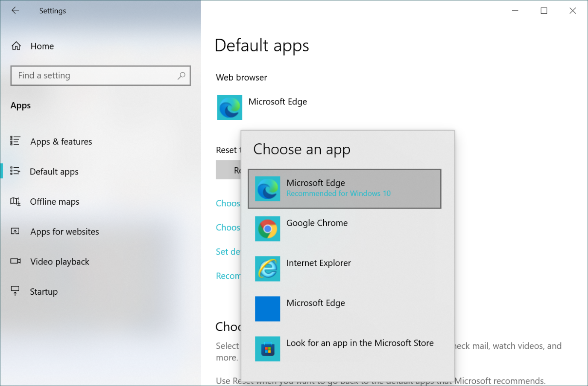Click the Apps for websites icon

(x=15, y=231)
